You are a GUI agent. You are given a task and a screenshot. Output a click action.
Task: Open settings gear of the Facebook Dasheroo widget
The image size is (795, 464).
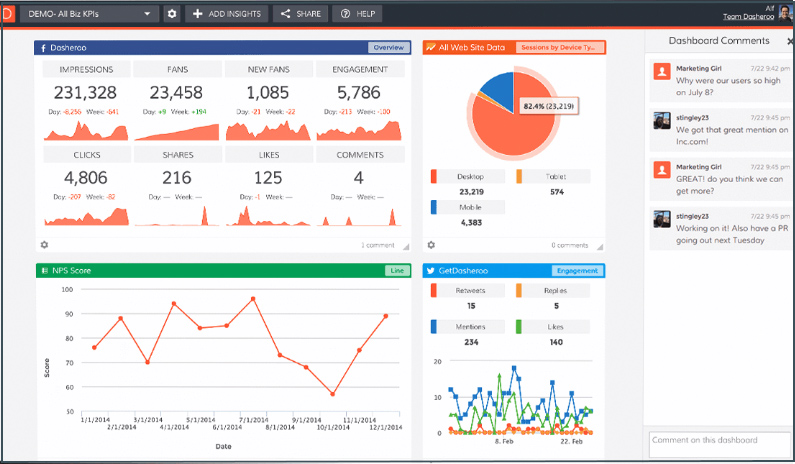(x=44, y=245)
